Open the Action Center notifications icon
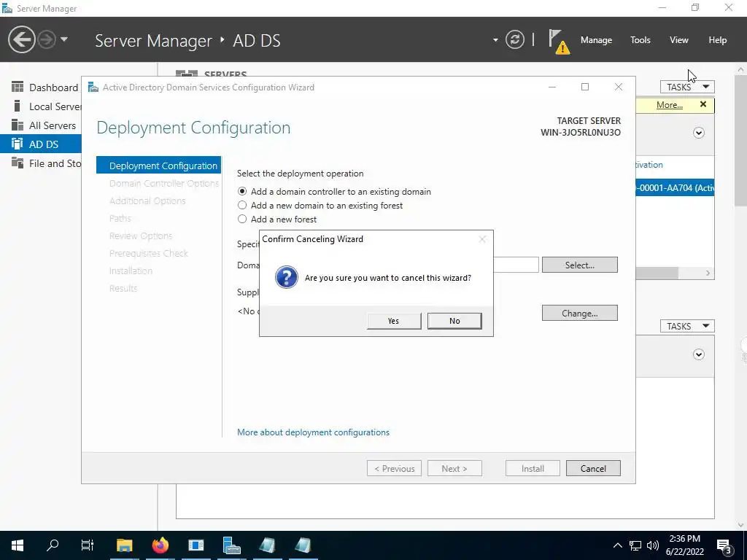Screen dimensions: 747x560 click(724, 546)
